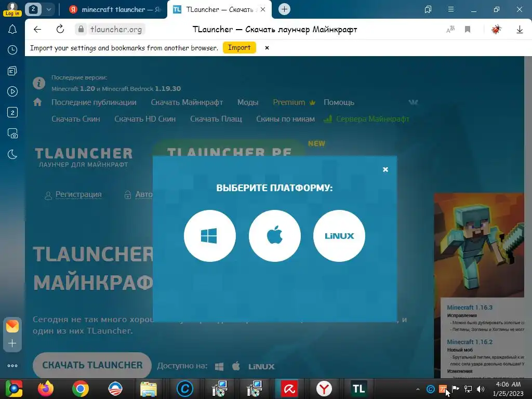This screenshot has width=532, height=399.
Task: Open the Avira icon in the taskbar
Action: click(x=289, y=389)
